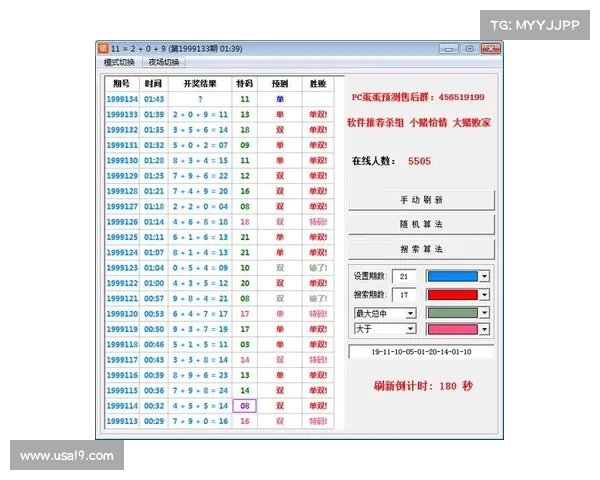Select period 1999124 cell
This screenshot has height=480, width=600.
[122, 252]
